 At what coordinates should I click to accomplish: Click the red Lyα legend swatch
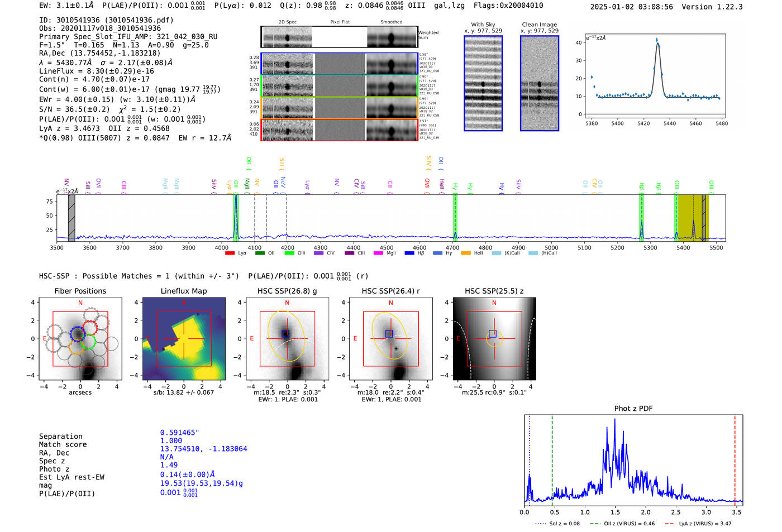coord(230,253)
